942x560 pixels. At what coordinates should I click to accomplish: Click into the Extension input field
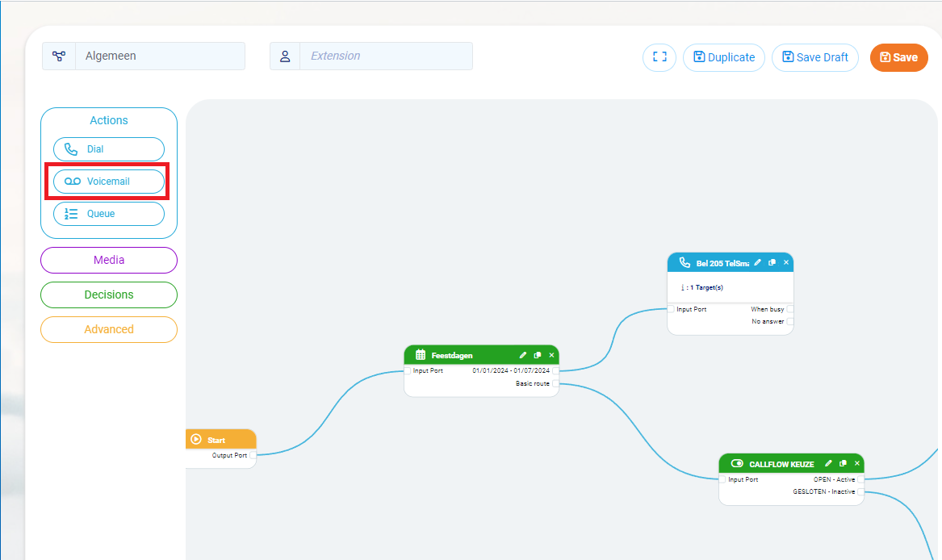click(385, 56)
